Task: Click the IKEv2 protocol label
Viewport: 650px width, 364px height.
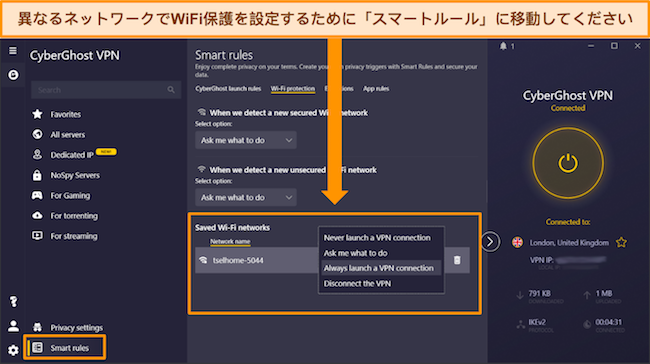Action: (x=537, y=322)
